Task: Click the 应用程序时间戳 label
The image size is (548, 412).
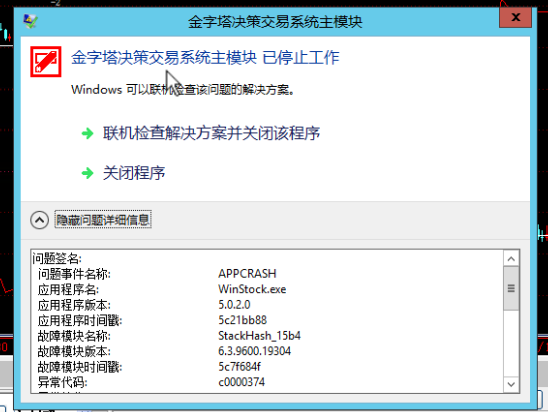Action: pyautogui.click(x=80, y=320)
